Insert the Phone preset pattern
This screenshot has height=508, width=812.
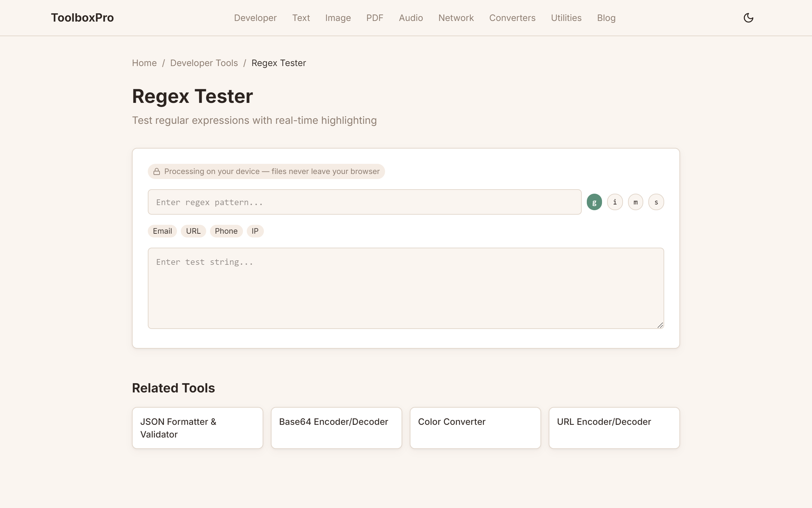pyautogui.click(x=226, y=231)
